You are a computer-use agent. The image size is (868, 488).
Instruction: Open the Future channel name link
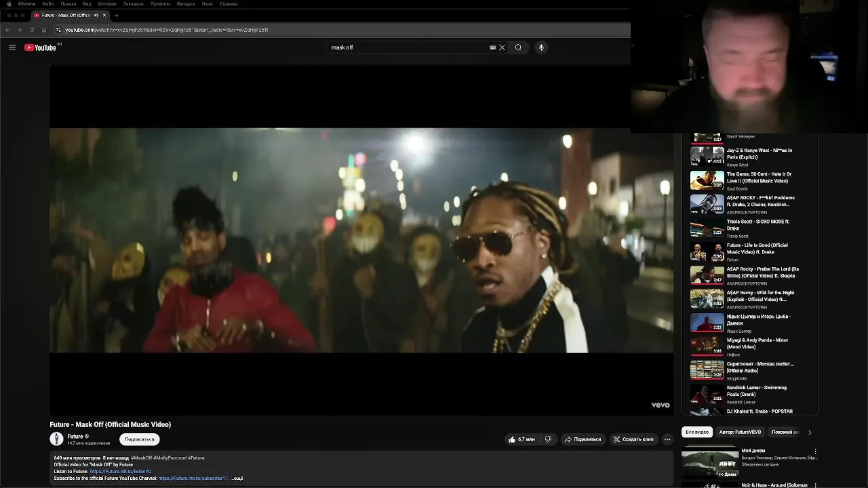(x=75, y=436)
